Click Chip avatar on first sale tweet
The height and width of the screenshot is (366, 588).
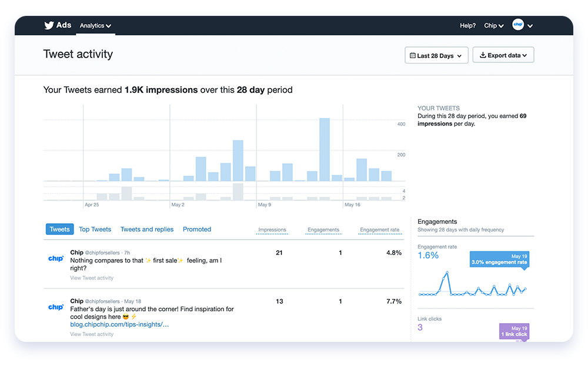[x=56, y=258]
